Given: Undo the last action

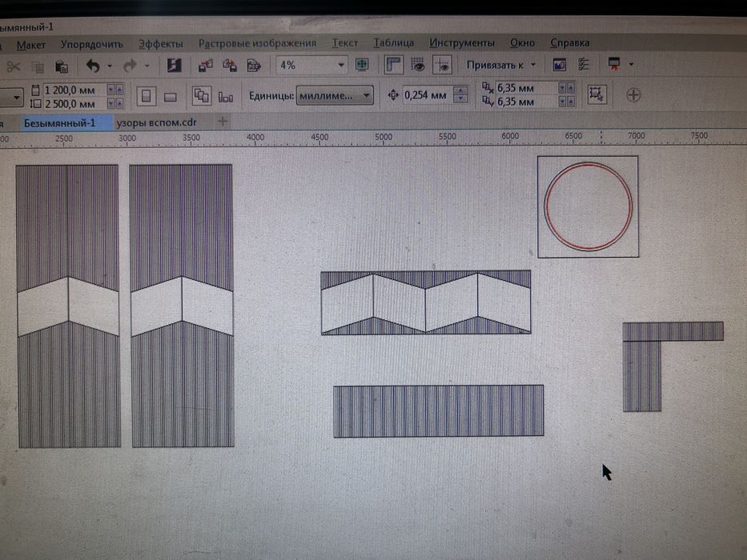Looking at the screenshot, I should click(x=93, y=66).
